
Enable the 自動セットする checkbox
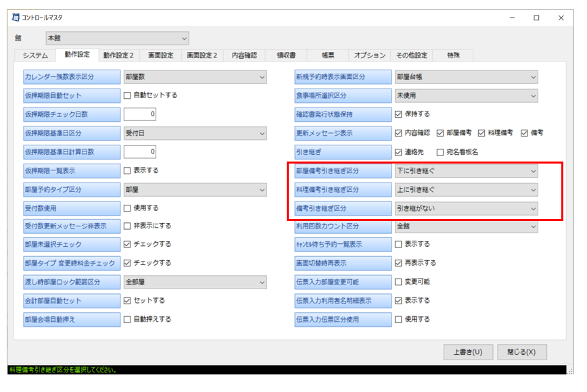[127, 95]
